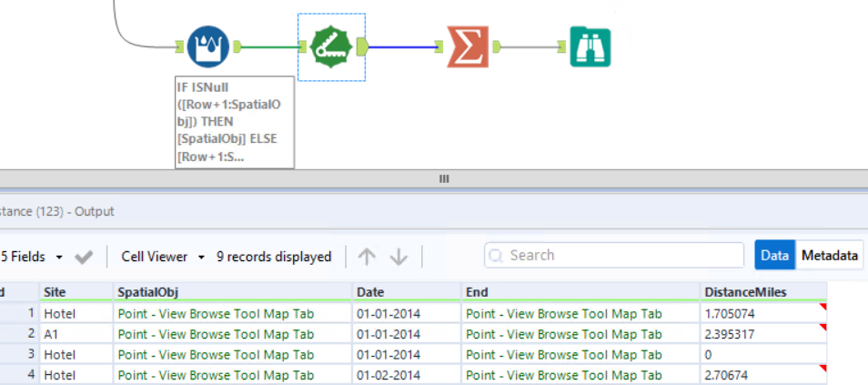Viewport: 868px width, 385px height.
Task: Click the Site column header
Action: pos(76,292)
